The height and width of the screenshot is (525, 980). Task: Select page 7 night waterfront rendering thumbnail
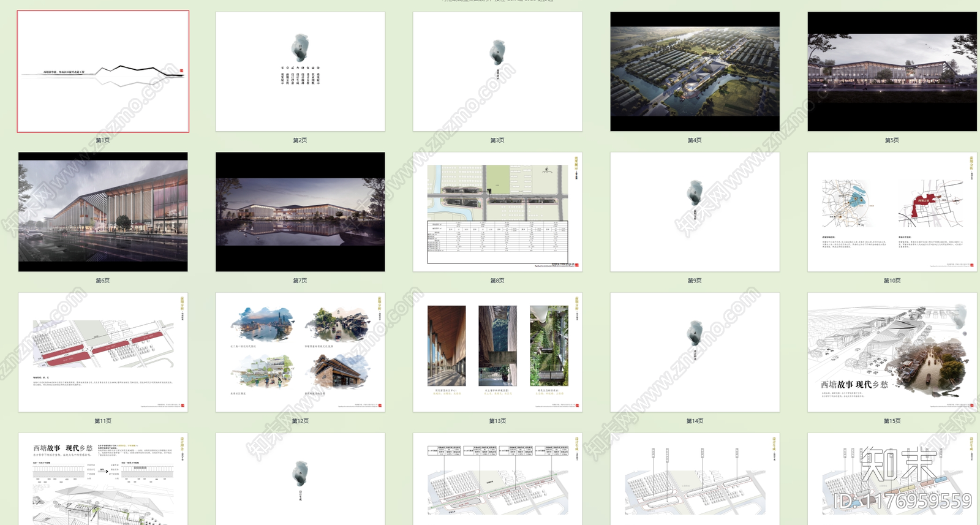(x=300, y=212)
